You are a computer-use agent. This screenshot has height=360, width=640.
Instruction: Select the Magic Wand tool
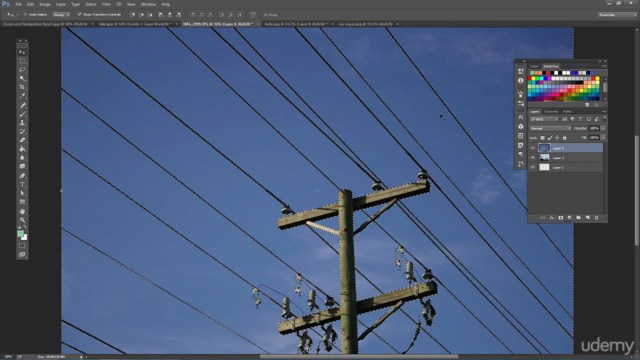[22, 78]
